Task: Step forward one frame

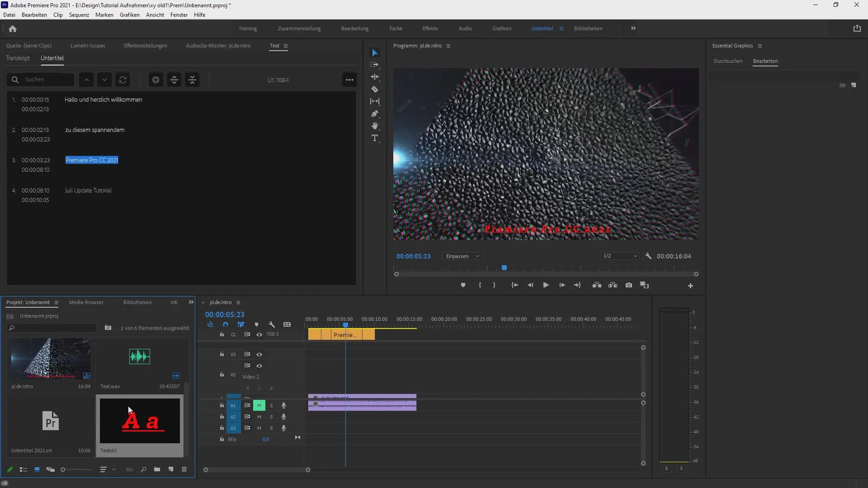Action: 562,285
